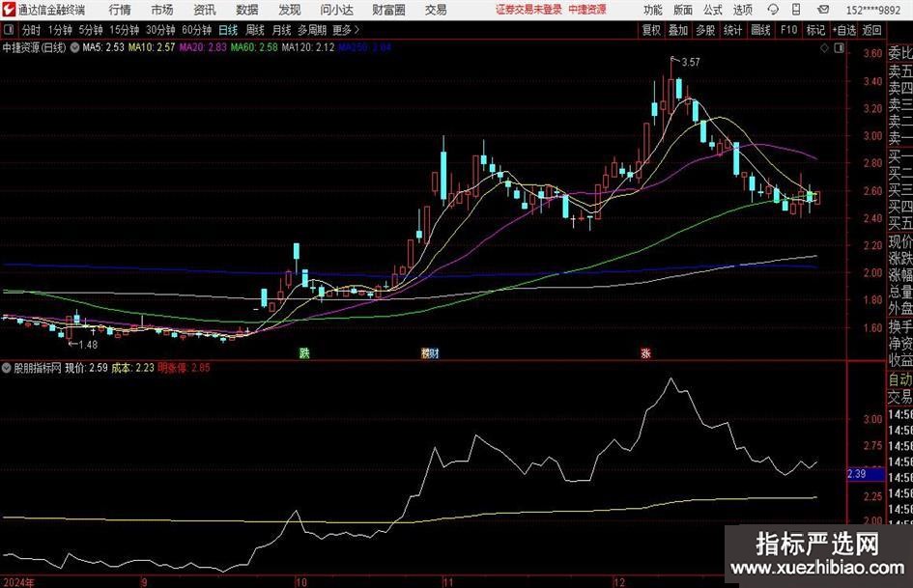Switch to the 30分钟 period

[160, 30]
